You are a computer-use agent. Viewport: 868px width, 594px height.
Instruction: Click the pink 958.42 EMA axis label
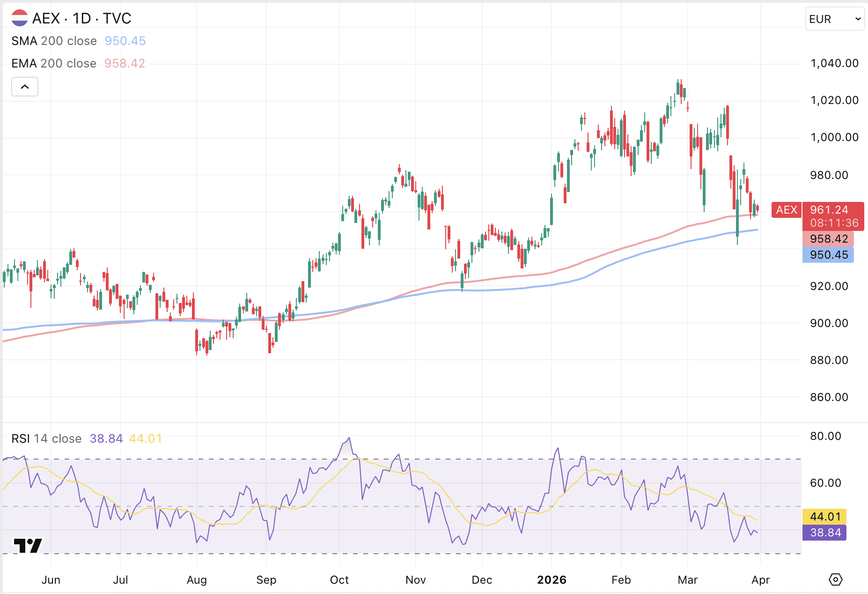tap(828, 239)
